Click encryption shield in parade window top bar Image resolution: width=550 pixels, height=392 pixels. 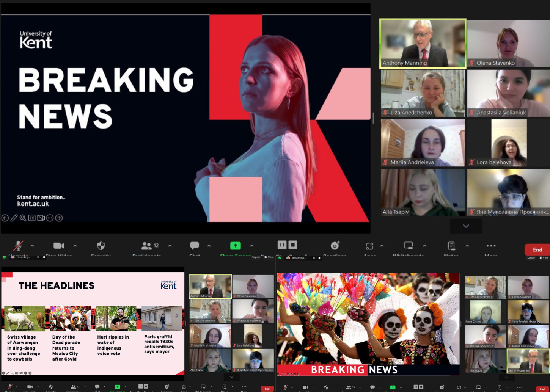click(x=280, y=258)
